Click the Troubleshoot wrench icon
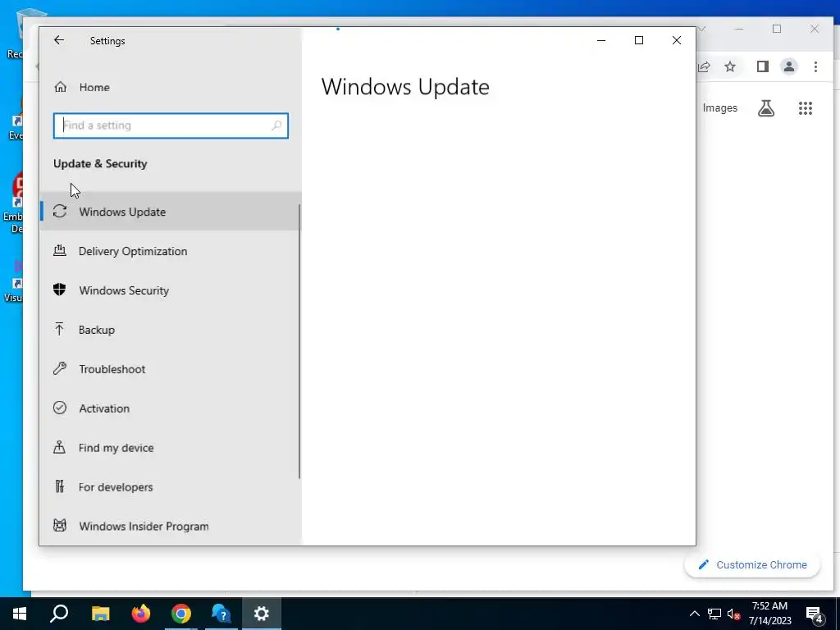Image resolution: width=840 pixels, height=630 pixels. coord(59,368)
